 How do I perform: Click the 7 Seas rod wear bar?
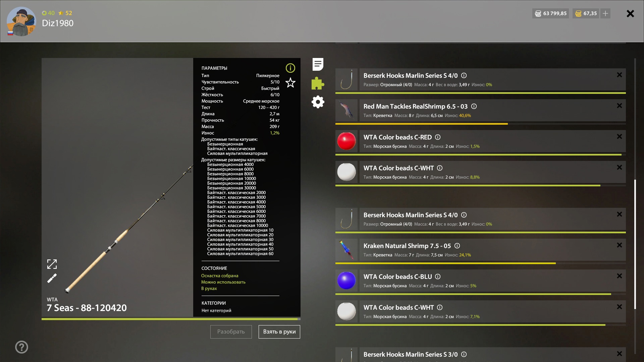click(171, 319)
